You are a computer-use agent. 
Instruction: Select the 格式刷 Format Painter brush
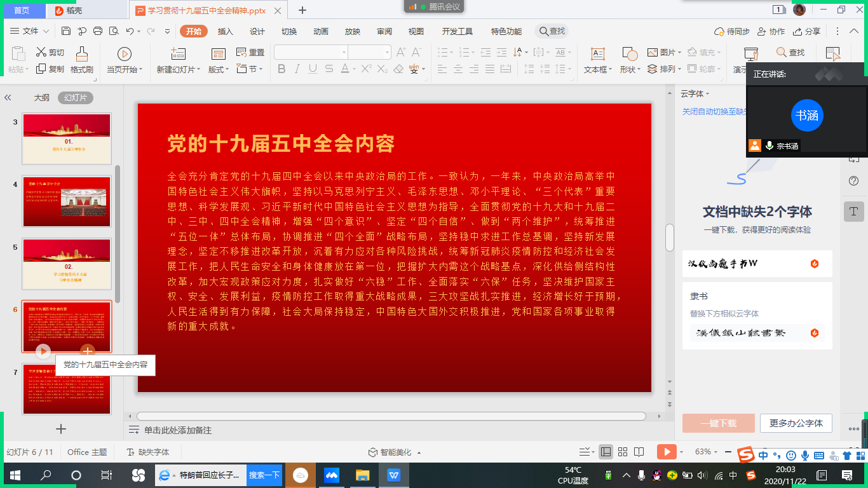coord(82,61)
